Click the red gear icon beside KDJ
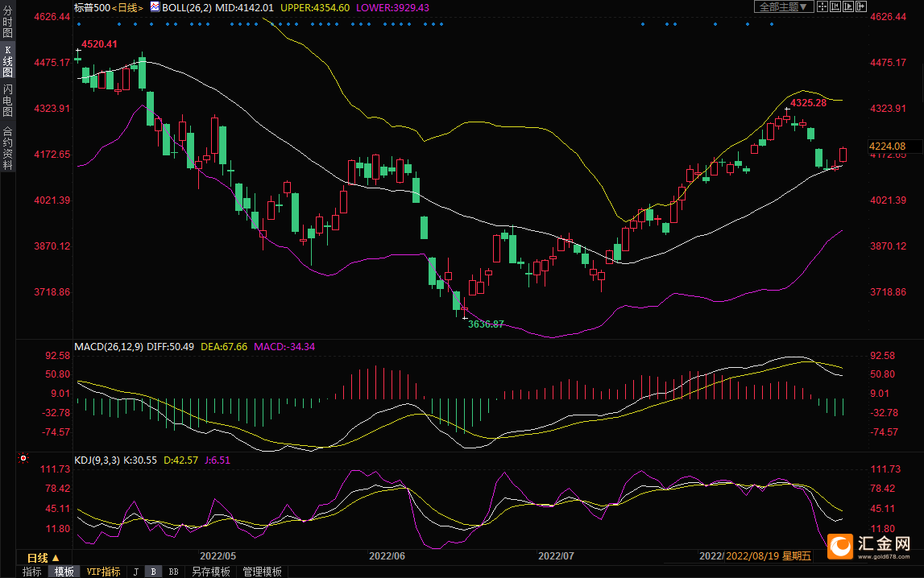924x578 pixels. point(23,459)
